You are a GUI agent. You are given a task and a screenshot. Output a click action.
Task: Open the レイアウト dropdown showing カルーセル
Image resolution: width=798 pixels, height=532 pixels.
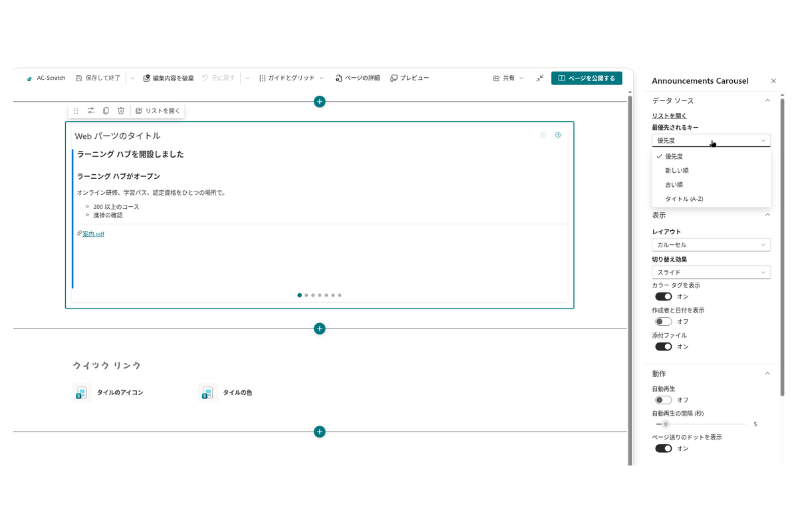(x=712, y=245)
